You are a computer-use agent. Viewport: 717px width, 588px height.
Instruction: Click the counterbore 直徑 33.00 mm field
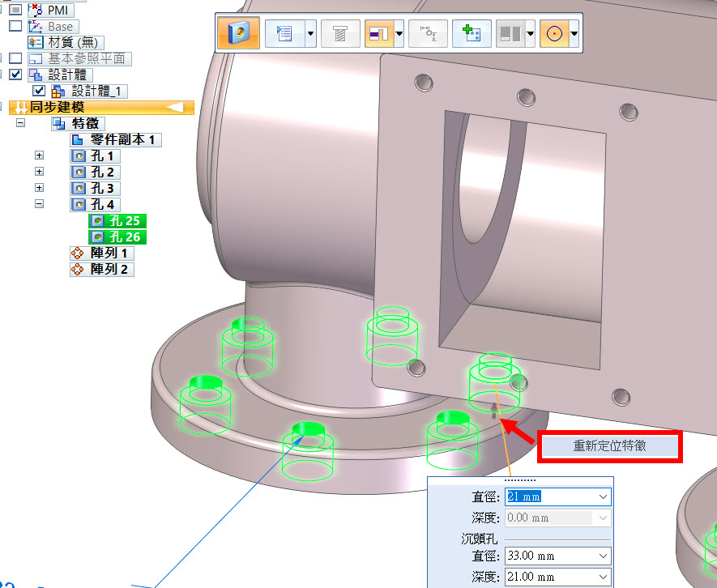tap(557, 556)
